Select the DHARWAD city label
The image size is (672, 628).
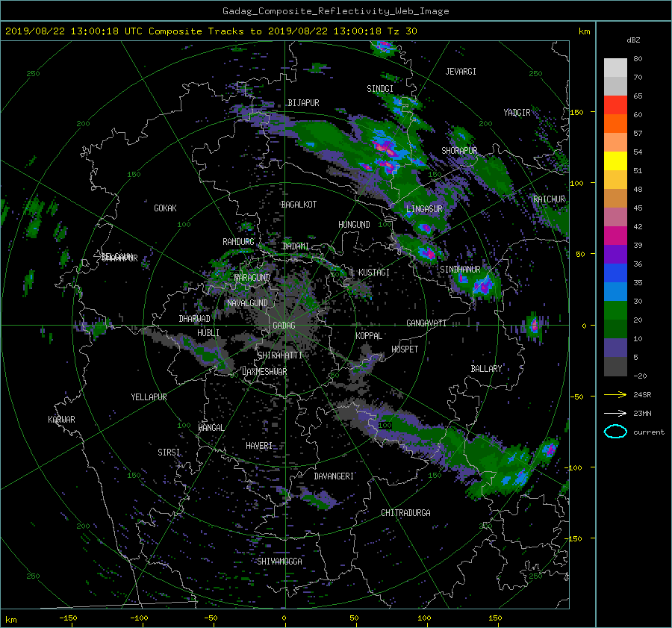click(194, 319)
